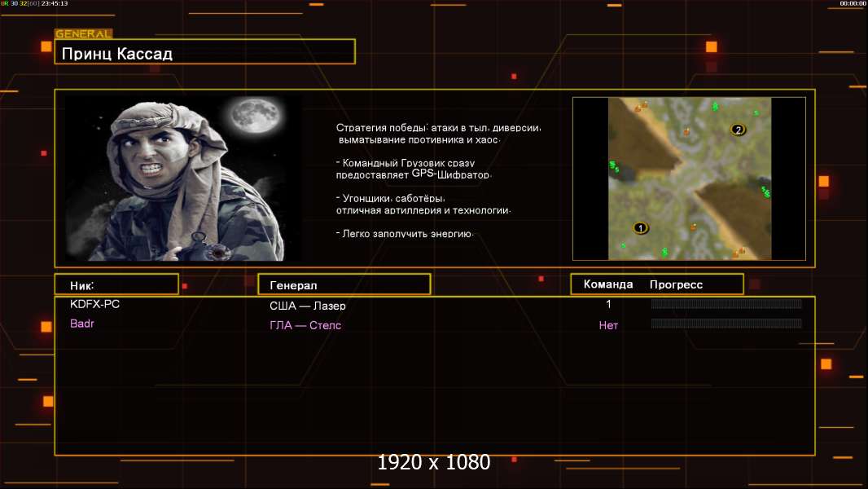Screen dimensions: 868x489
Task: Click the loading progress bar for KDFX-PC
Action: point(726,304)
